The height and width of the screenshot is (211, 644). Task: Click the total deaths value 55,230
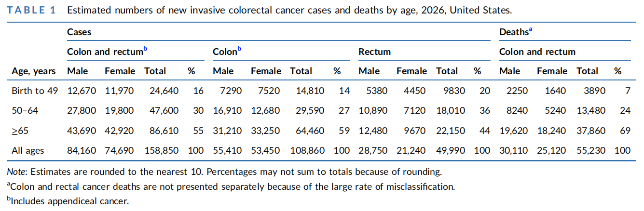591,150
